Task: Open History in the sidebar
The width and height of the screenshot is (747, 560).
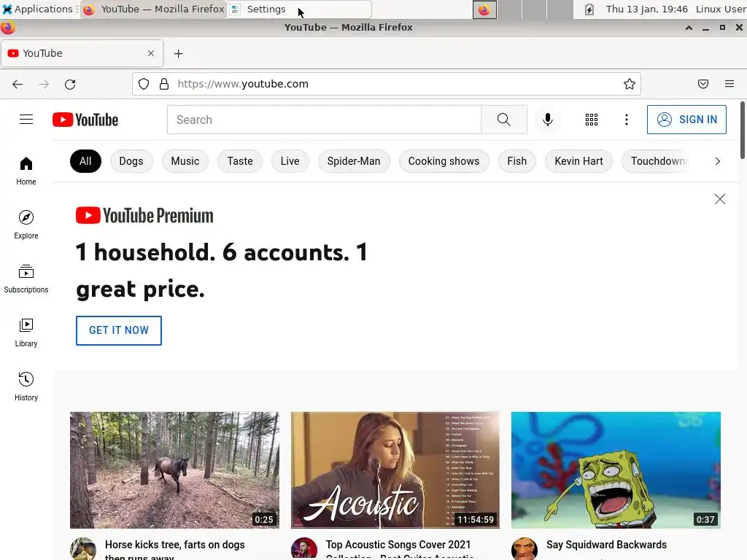Action: (26, 386)
